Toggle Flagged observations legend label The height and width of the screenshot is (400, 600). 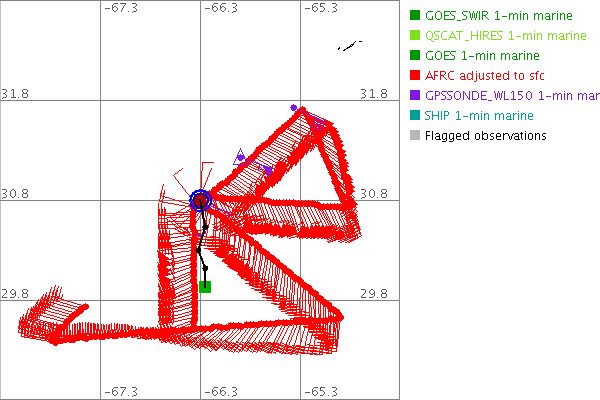pyautogui.click(x=485, y=136)
